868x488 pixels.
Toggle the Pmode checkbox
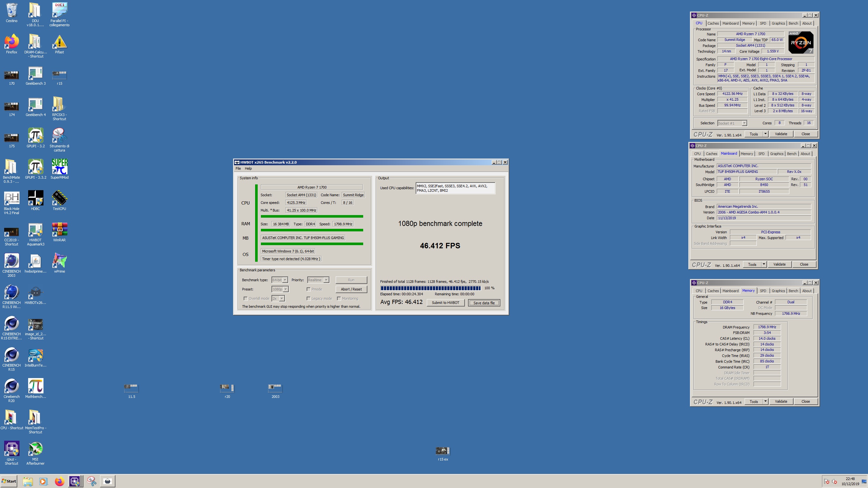tap(308, 289)
